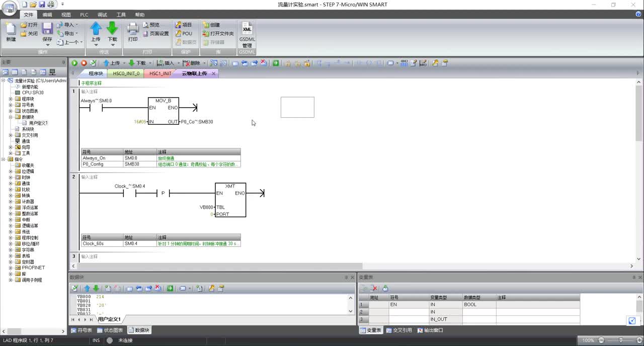
Task: Expand 计数器 instruction folder
Action: point(11,202)
